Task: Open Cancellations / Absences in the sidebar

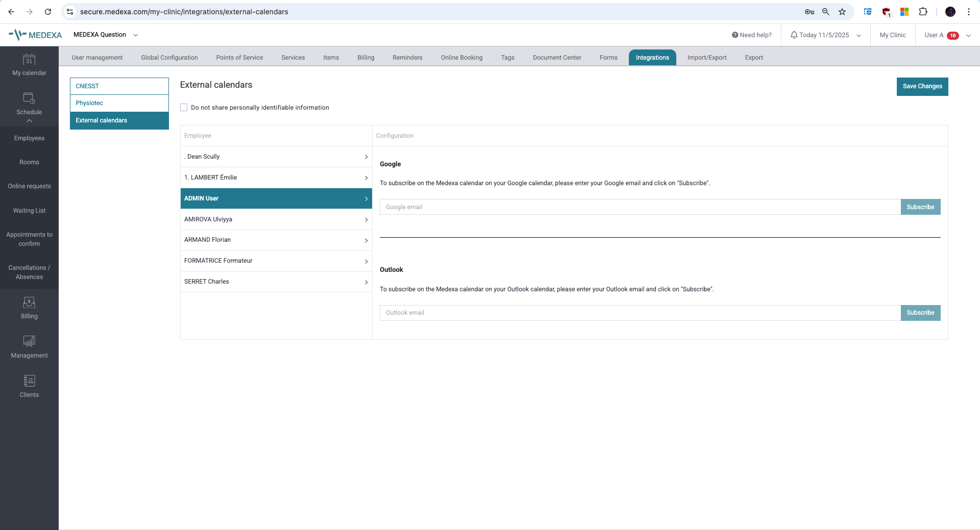Action: 29,272
